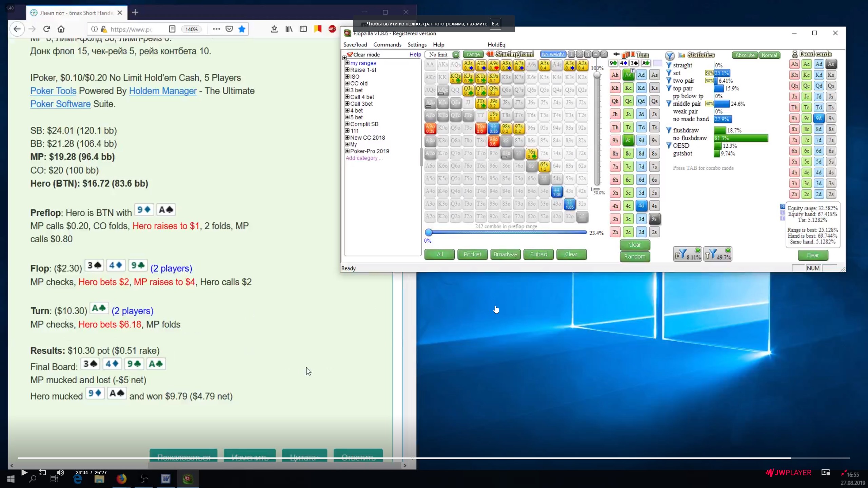Select the 9d card in Dead cards
The width and height of the screenshot is (868, 488).
pos(818,118)
